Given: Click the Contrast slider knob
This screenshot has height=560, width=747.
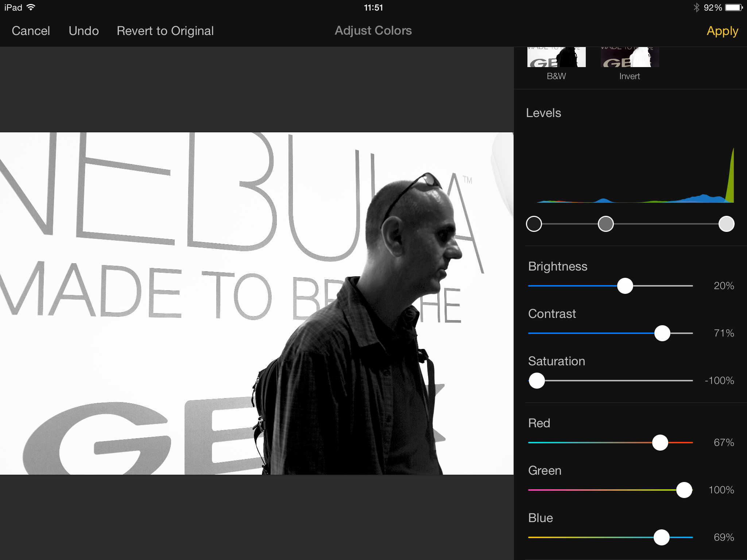Looking at the screenshot, I should [662, 333].
